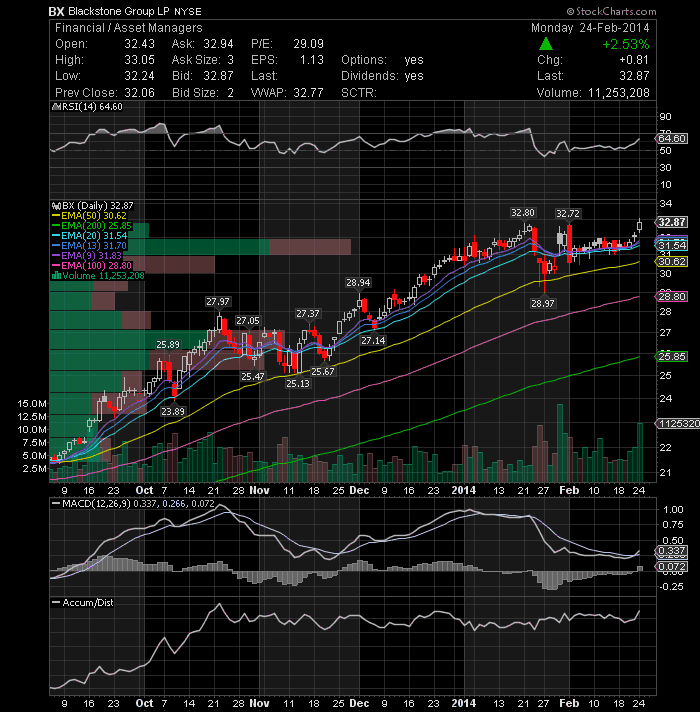Click the 23.89 low price annotation
The height and width of the screenshot is (712, 700).
point(173,411)
